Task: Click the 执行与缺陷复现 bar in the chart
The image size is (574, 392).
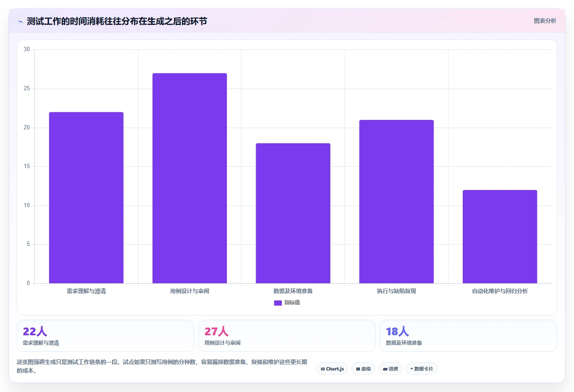Action: click(397, 202)
